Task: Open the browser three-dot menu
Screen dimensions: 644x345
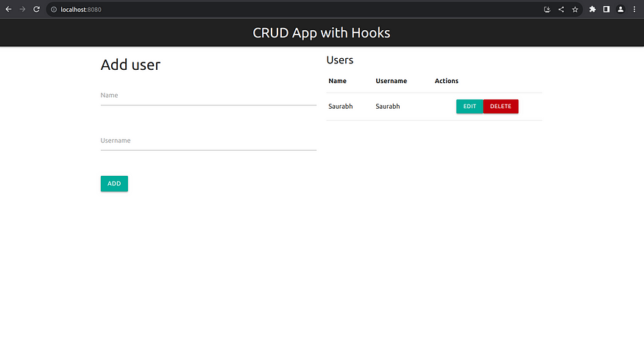Action: 634,9
